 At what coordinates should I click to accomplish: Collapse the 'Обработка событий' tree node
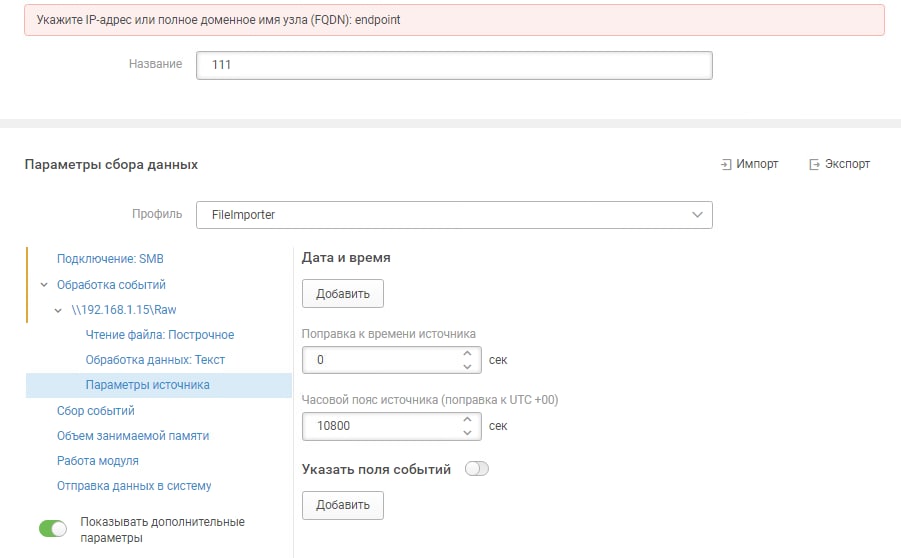[x=44, y=285]
